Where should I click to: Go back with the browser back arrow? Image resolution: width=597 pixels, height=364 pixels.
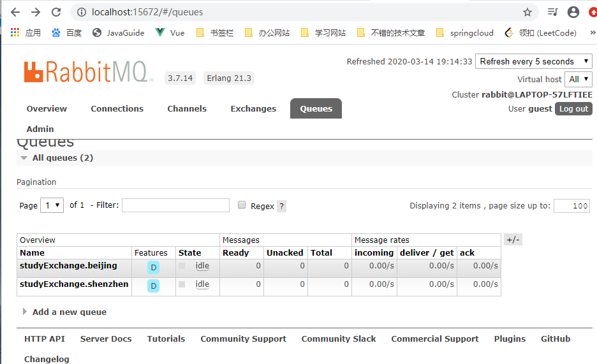15,12
